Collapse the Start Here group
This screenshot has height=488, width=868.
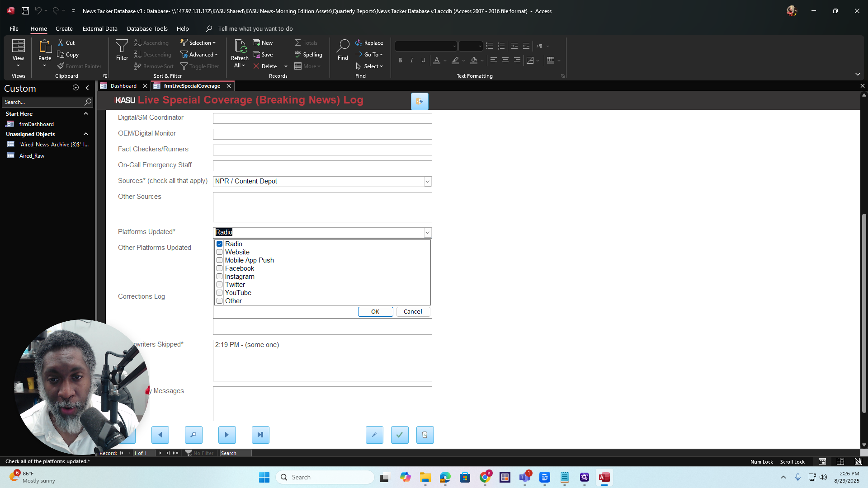click(86, 114)
